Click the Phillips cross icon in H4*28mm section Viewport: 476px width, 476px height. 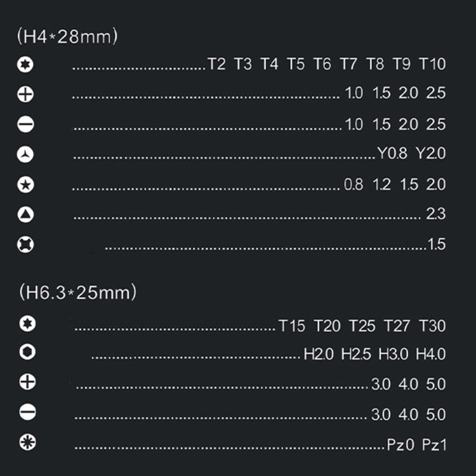tap(25, 94)
